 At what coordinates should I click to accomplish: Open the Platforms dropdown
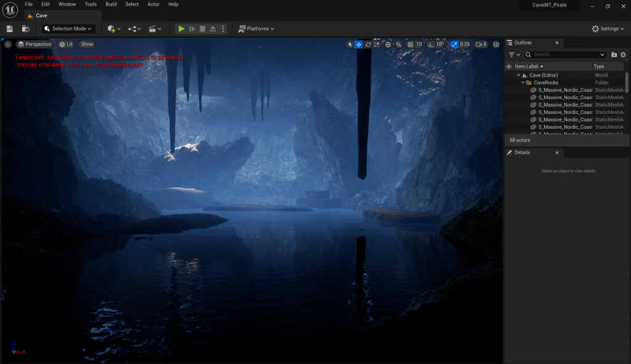(x=256, y=28)
